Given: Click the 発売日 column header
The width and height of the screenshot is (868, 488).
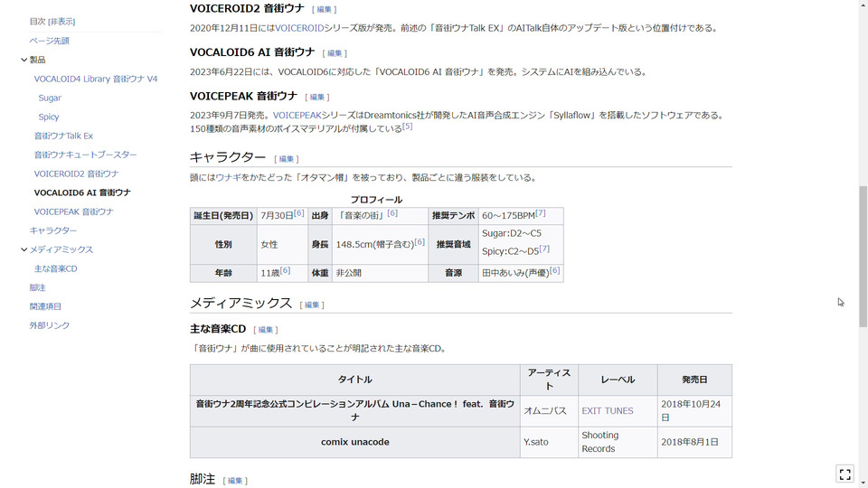Looking at the screenshot, I should pos(694,380).
